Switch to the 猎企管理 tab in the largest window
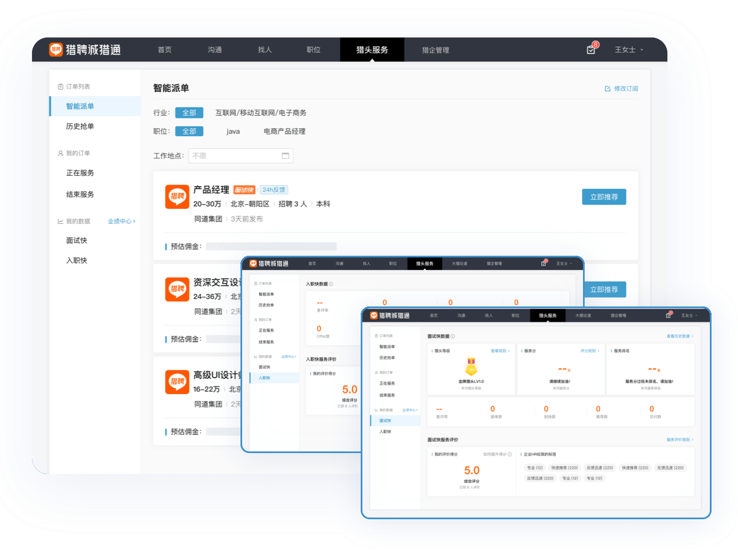Image resolution: width=738 pixels, height=560 pixels. [435, 50]
